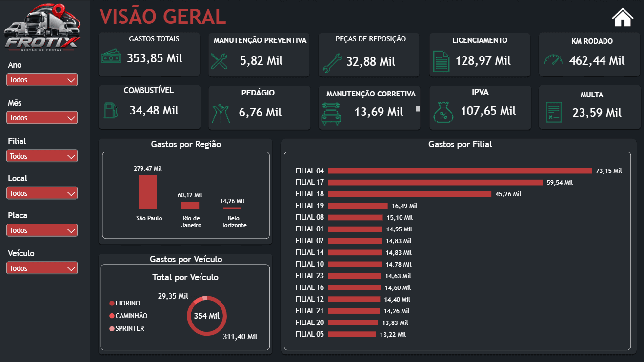Click the speedometer icon in KM Rodado card
This screenshot has width=644, height=362.
553,60
